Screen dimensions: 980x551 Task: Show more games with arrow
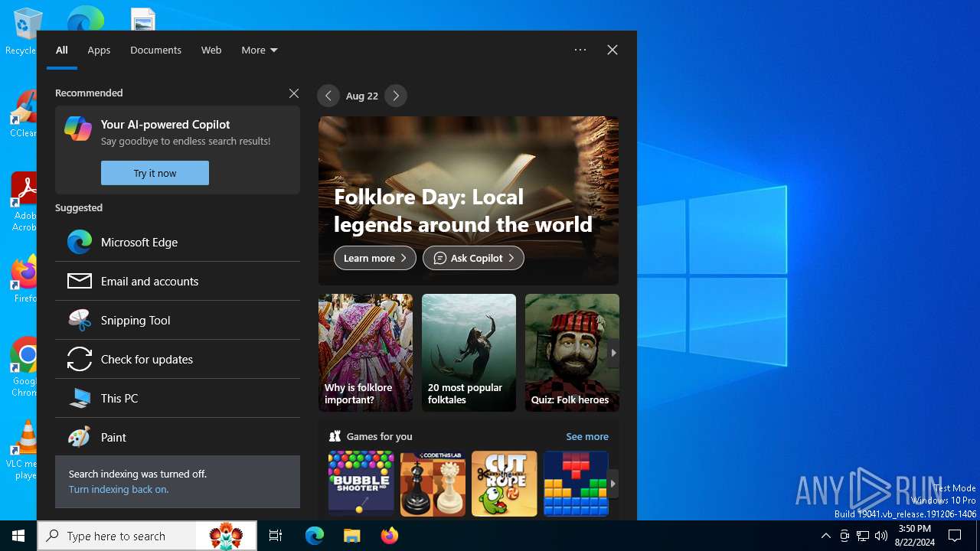613,484
